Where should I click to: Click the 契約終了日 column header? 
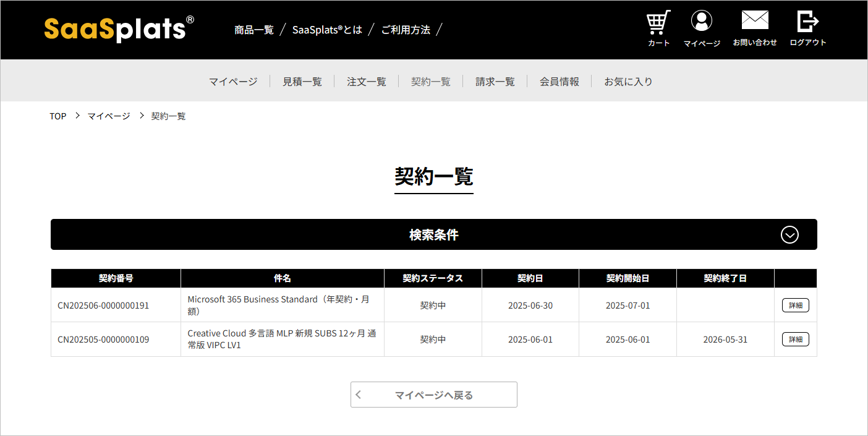(725, 278)
